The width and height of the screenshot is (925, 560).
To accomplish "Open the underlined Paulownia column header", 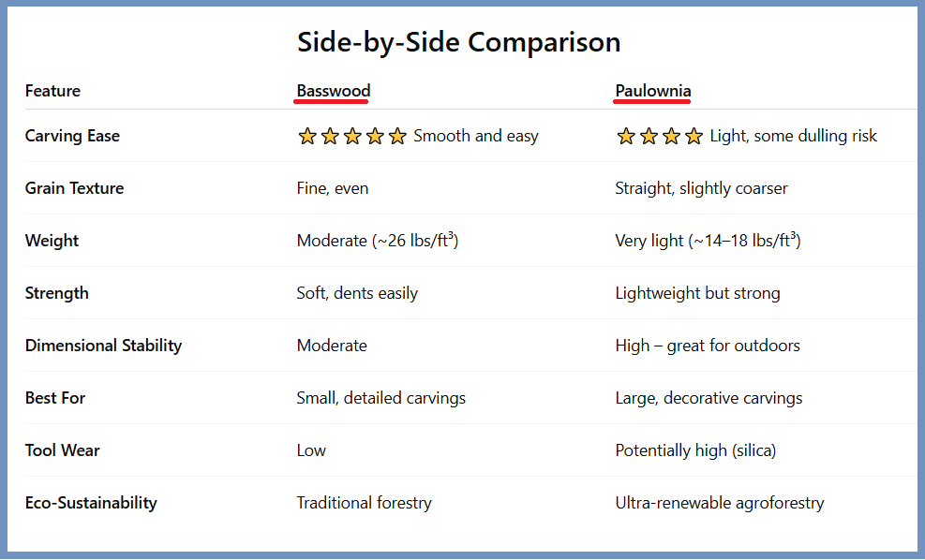I will (653, 91).
